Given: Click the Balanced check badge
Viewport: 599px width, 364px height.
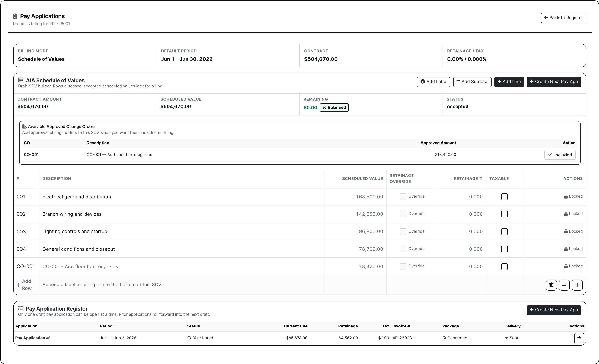Looking at the screenshot, I should point(334,107).
